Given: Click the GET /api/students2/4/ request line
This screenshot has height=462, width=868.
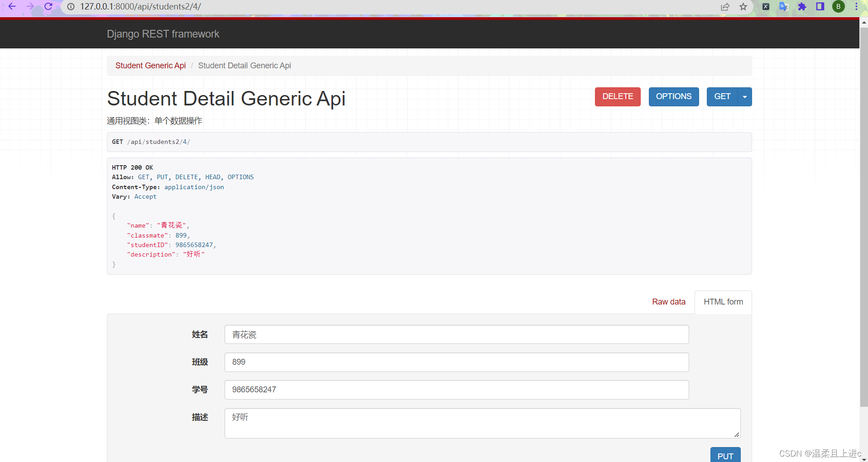Looking at the screenshot, I should click(151, 142).
